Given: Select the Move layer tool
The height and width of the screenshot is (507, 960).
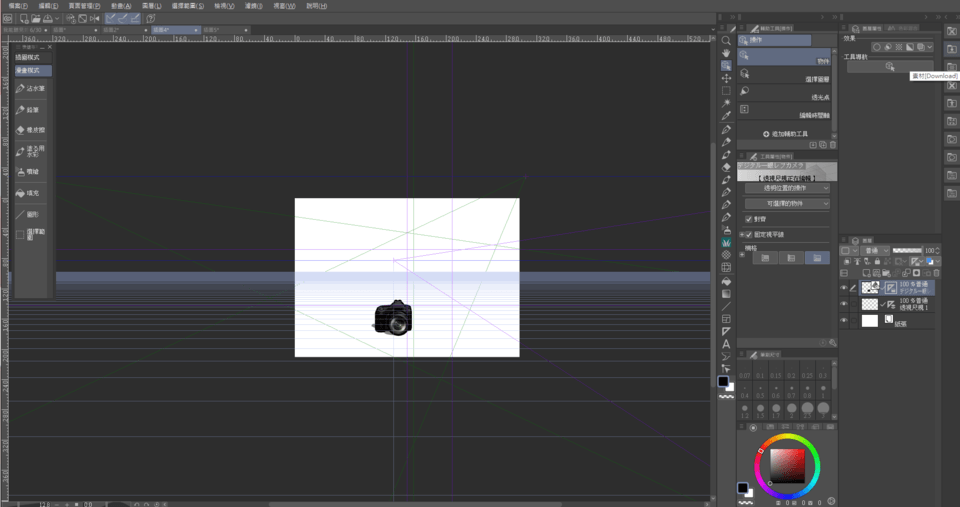Looking at the screenshot, I should tap(726, 78).
